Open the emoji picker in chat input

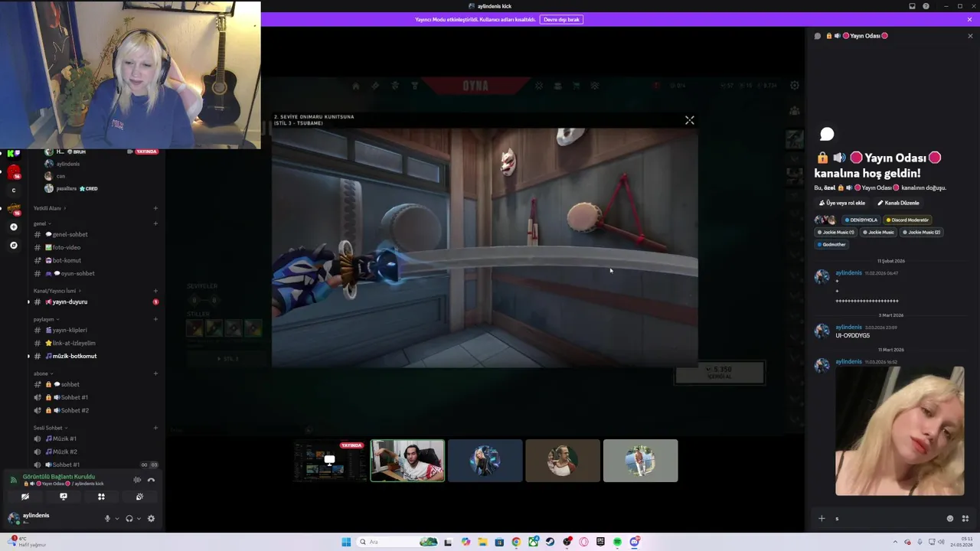click(x=950, y=518)
